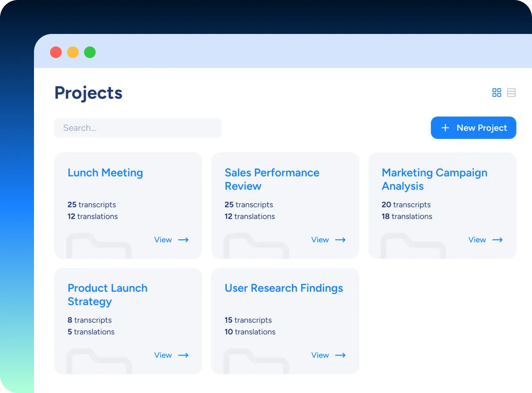Open the Lunch Meeting project title

click(105, 173)
